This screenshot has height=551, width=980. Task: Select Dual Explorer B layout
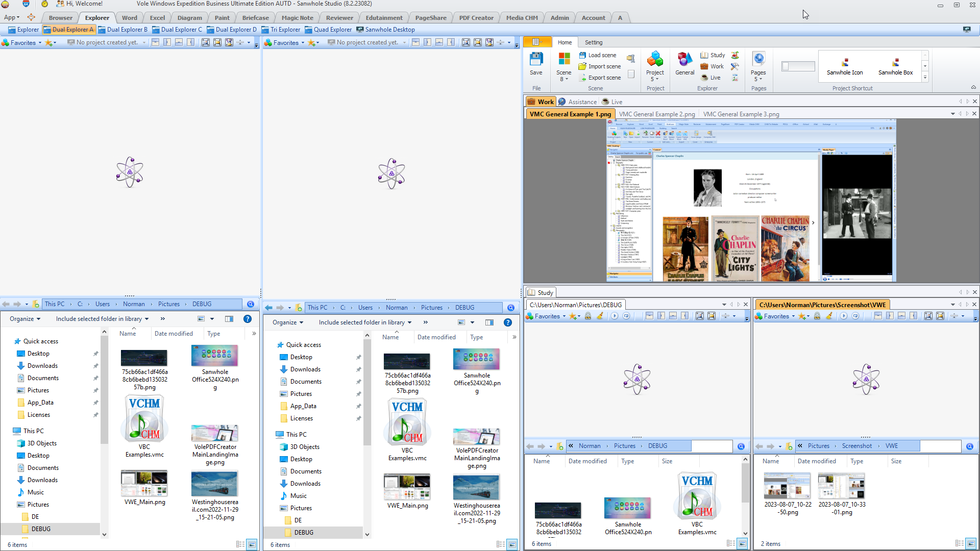coord(122,30)
